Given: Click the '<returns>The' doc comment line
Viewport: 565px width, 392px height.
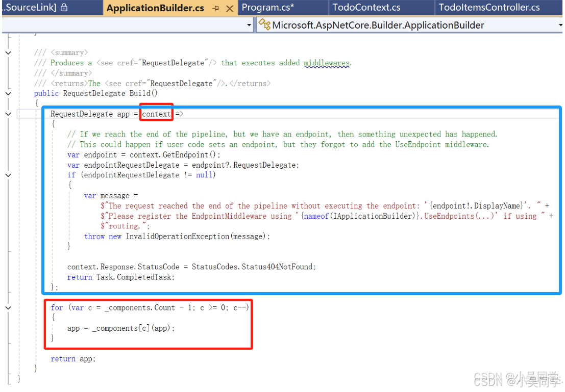Looking at the screenshot, I should 152,84.
